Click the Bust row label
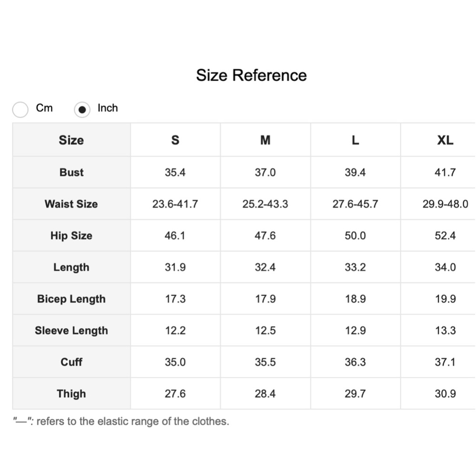Screen dimensions: 476x476 tap(71, 172)
